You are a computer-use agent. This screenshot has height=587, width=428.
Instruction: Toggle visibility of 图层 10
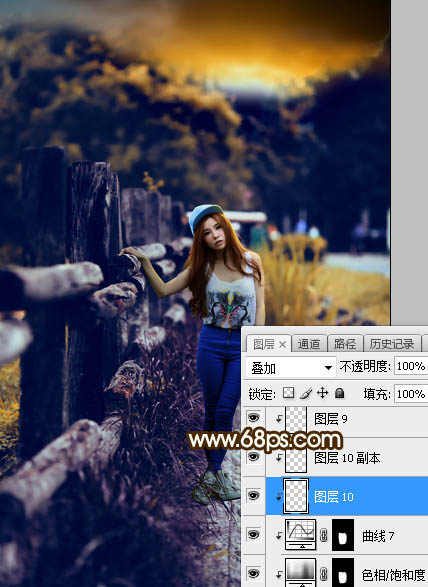point(254,496)
